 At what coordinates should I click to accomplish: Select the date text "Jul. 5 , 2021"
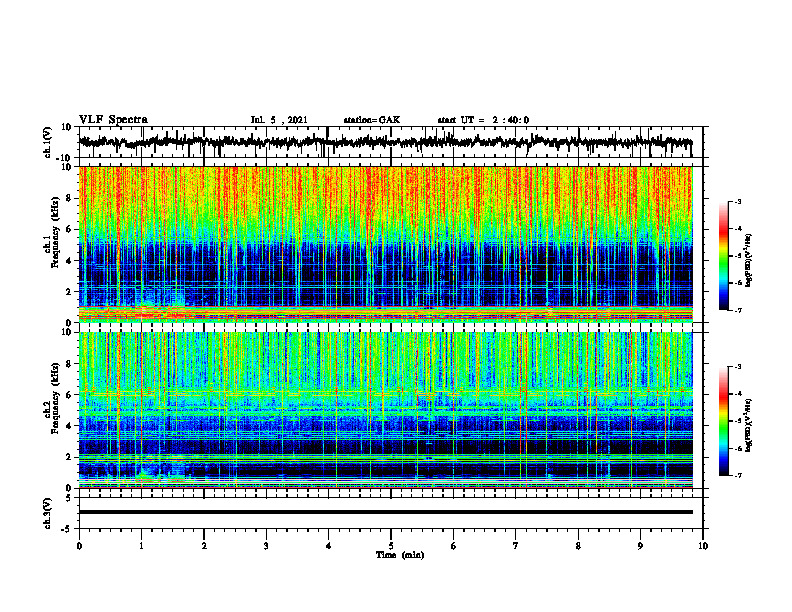click(279, 120)
